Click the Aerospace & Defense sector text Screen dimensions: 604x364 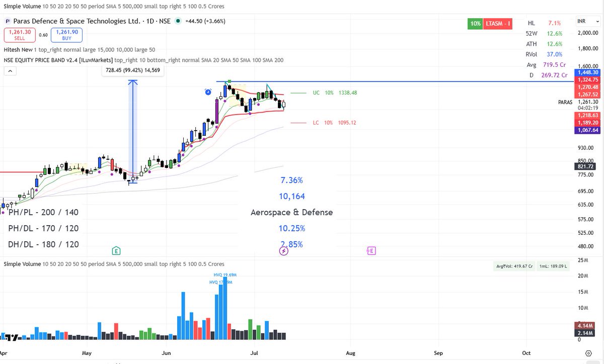[292, 212]
